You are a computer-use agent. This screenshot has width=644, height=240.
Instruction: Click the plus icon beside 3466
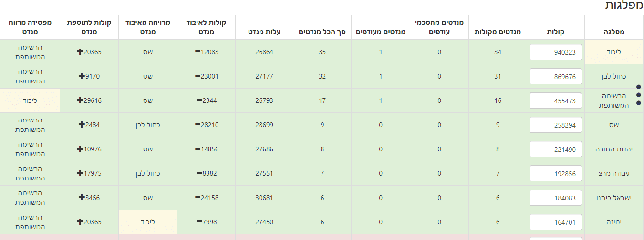tap(82, 197)
